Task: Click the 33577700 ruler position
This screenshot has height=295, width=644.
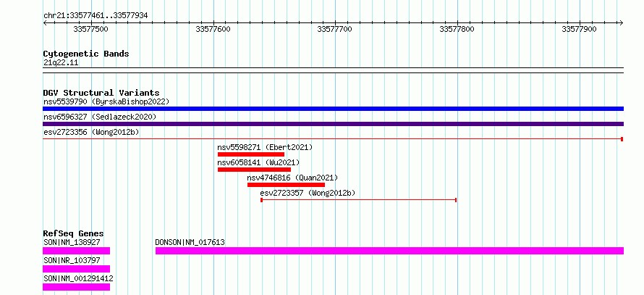Action: [x=335, y=29]
